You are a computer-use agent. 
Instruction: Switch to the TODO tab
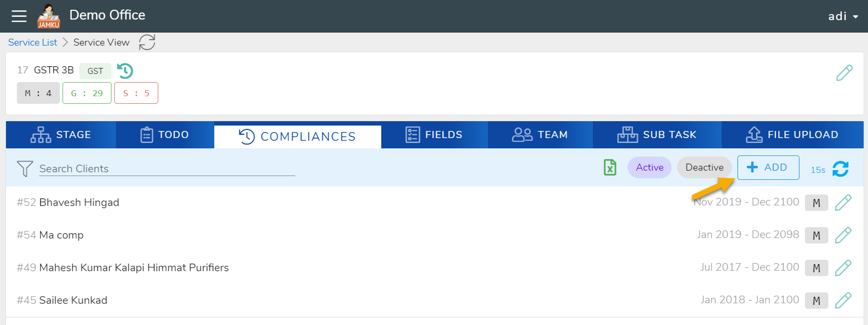tap(165, 135)
